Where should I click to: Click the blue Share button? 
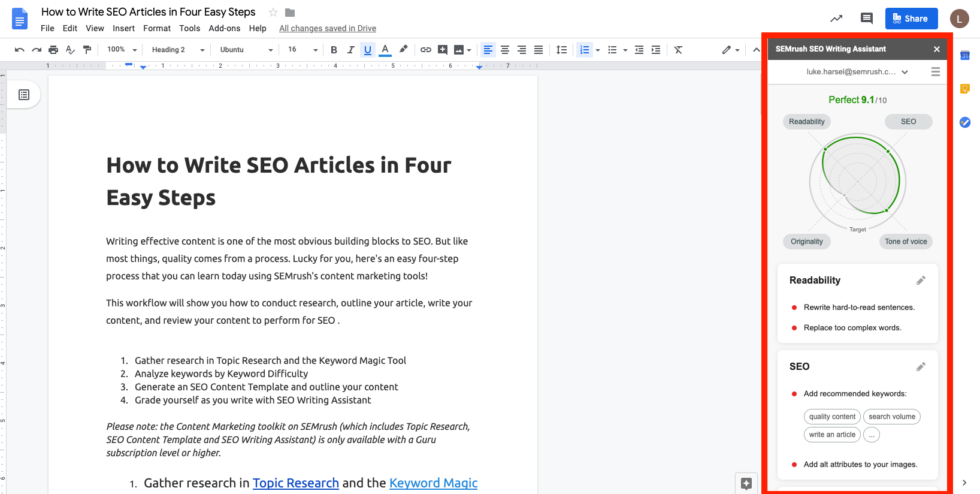tap(911, 19)
